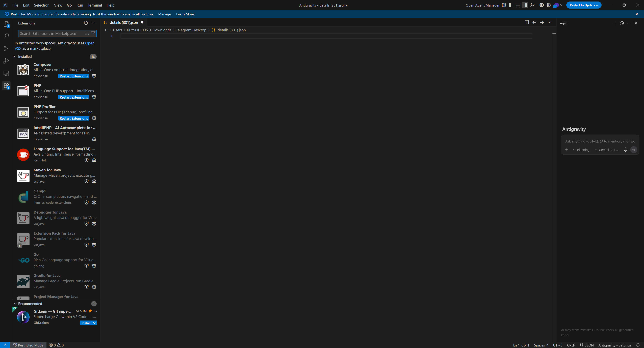Screen dimensions: 644x348
Task: Open the Explorer view in activity bar
Action: tap(6, 24)
